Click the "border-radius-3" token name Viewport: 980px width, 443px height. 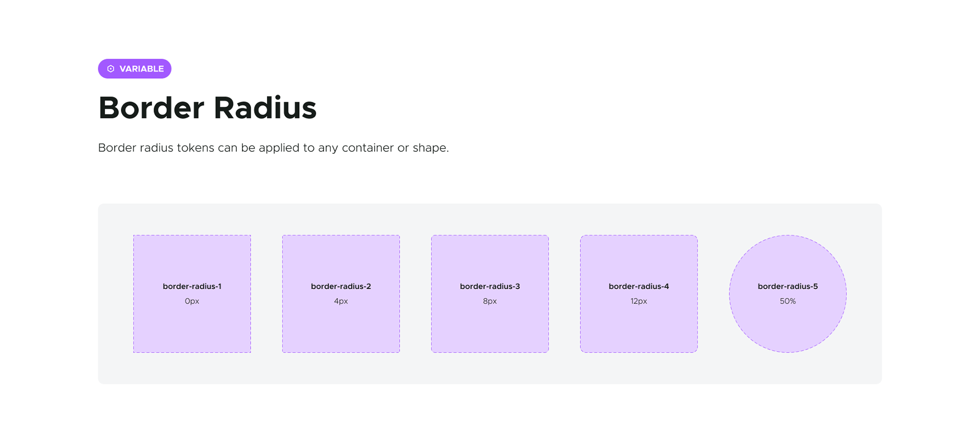[490, 286]
